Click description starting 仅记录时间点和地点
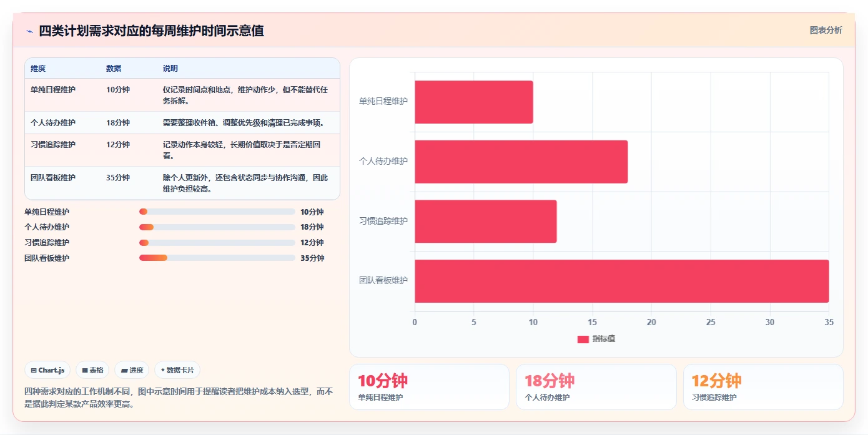The width and height of the screenshot is (868, 435). pyautogui.click(x=245, y=95)
